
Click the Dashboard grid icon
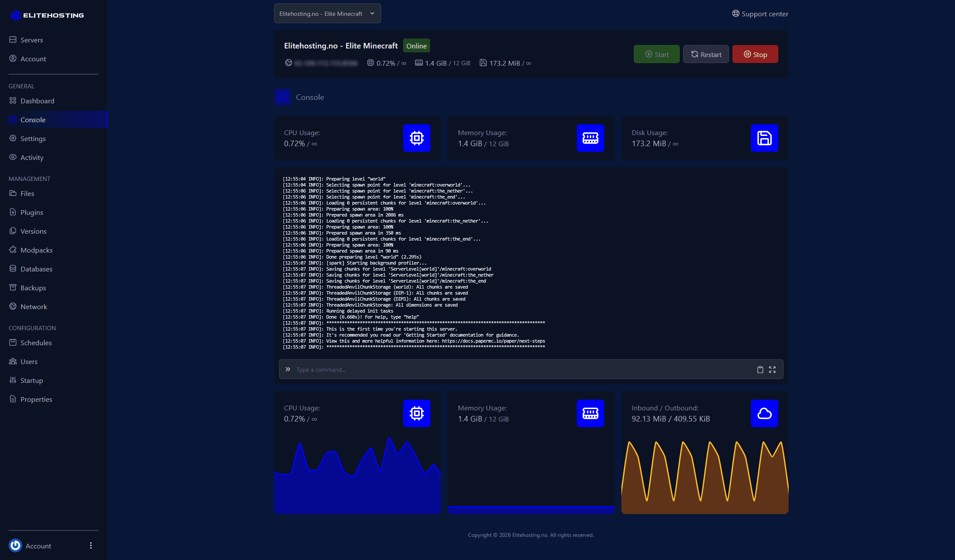(x=13, y=100)
